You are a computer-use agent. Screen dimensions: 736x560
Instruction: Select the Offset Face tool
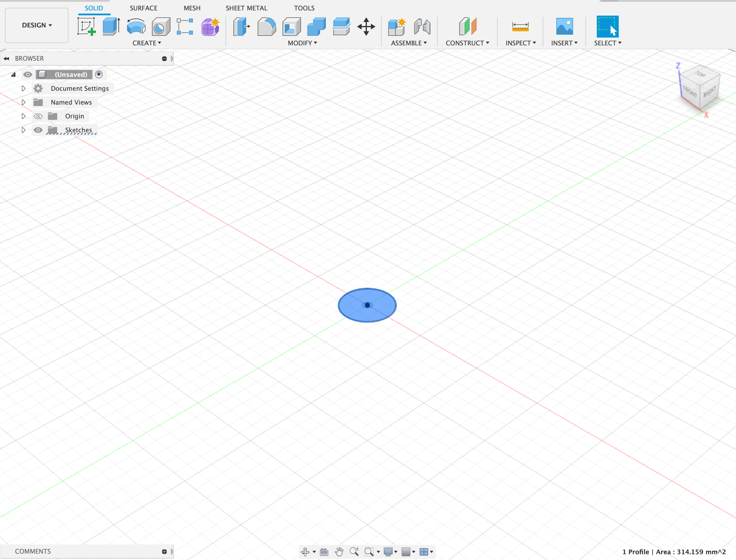pos(341,26)
